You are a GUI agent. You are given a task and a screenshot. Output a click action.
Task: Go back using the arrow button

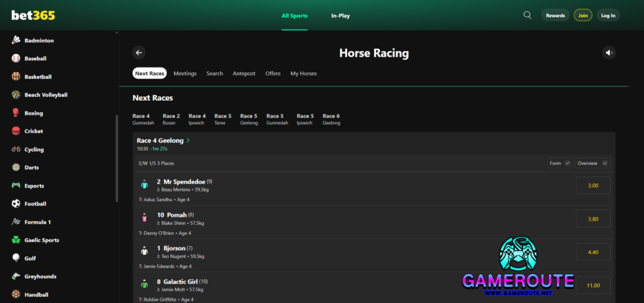tap(139, 53)
